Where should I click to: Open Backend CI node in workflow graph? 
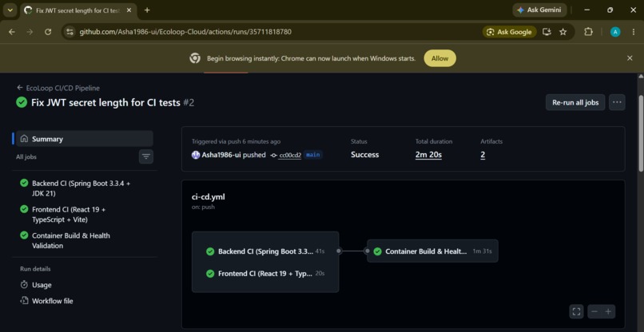tap(265, 251)
